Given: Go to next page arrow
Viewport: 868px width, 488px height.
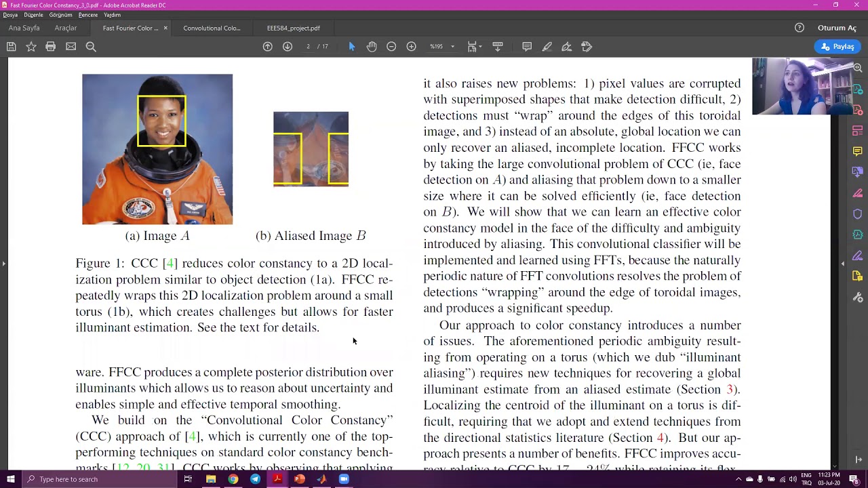Looking at the screenshot, I should tap(288, 47).
